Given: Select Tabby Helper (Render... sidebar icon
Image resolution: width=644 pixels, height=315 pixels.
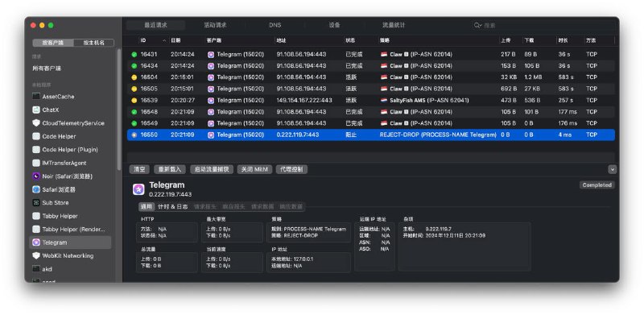Looking at the screenshot, I should 35,229.
